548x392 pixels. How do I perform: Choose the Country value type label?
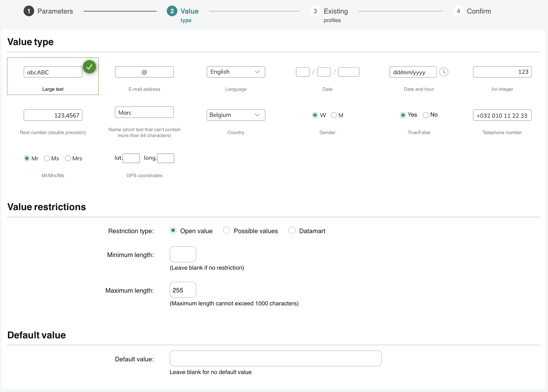(x=236, y=132)
